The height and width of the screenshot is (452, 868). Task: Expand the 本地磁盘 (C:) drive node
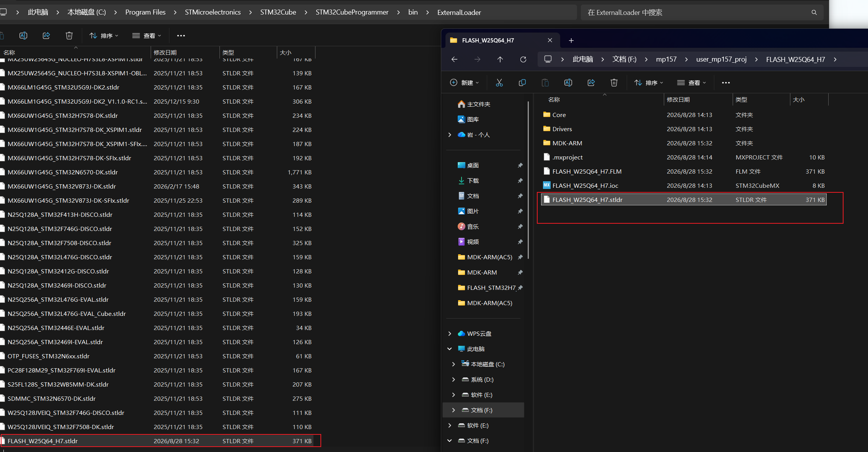454,364
